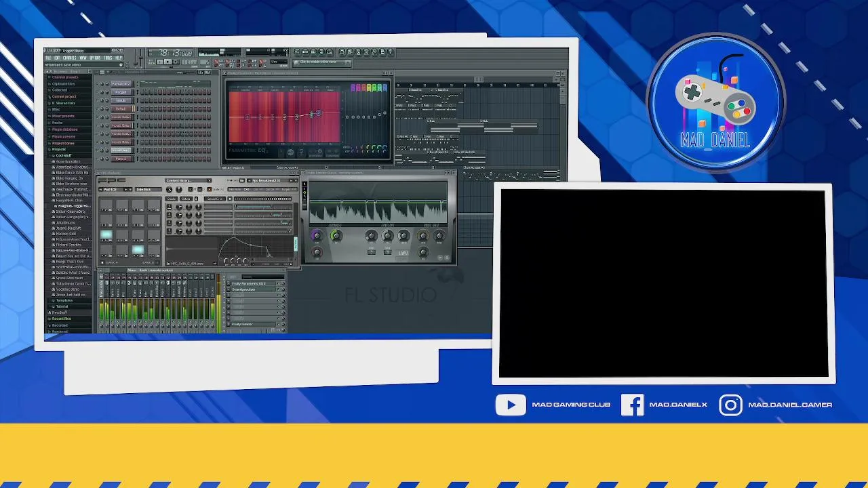The width and height of the screenshot is (868, 488).
Task: Select the Vocodex demo project file
Action: pyautogui.click(x=68, y=289)
